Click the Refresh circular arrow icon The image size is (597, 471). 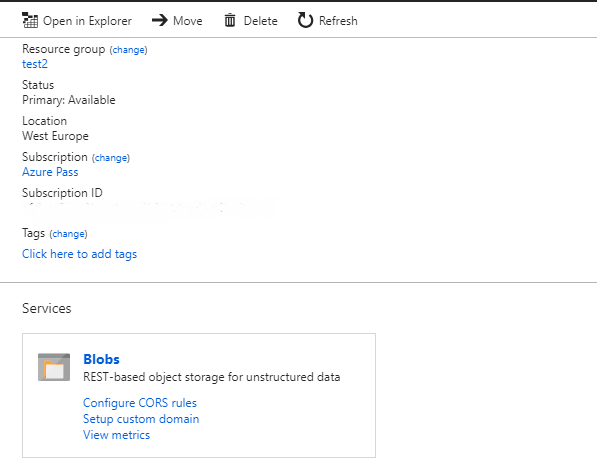point(305,20)
